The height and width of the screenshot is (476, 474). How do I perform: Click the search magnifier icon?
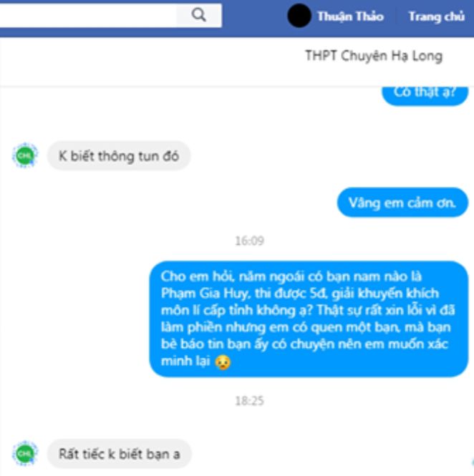[x=199, y=15]
